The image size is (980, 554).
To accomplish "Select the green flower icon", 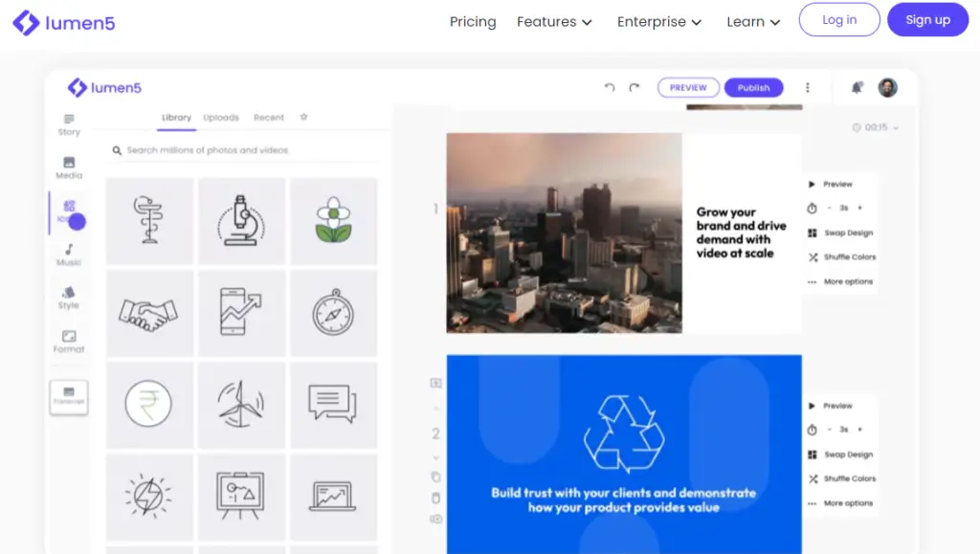I will click(334, 220).
